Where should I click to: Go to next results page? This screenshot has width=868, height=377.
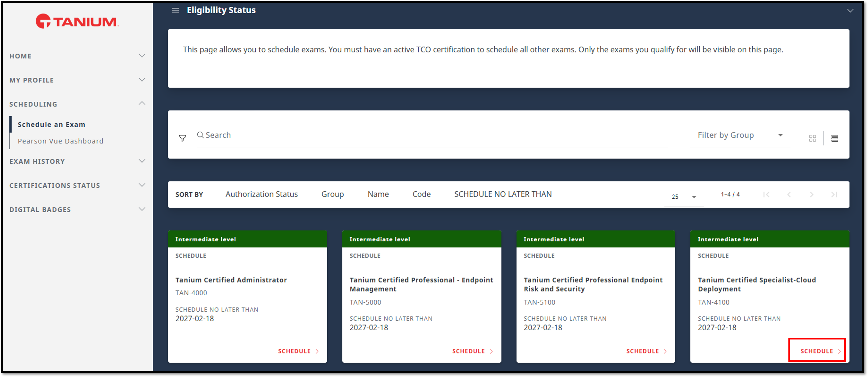pyautogui.click(x=811, y=194)
